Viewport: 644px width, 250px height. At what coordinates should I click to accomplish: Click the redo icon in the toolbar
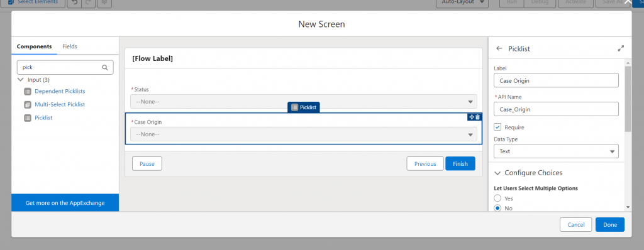pyautogui.click(x=88, y=3)
